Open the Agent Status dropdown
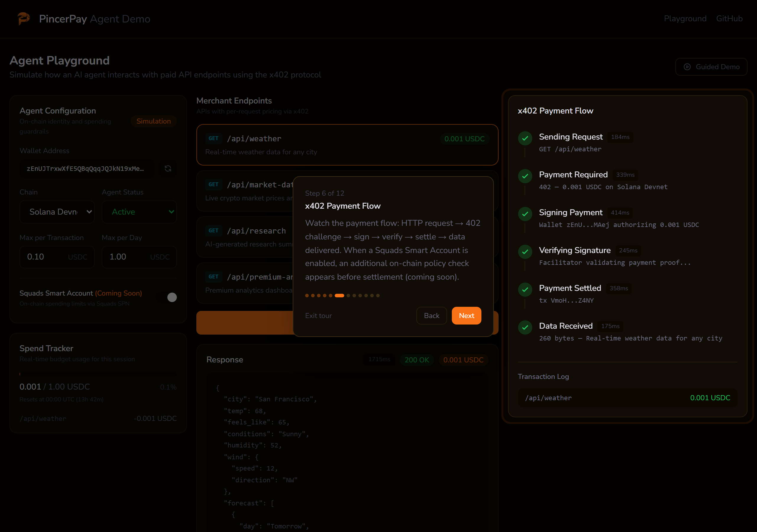Viewport: 757px width, 532px height. click(139, 212)
